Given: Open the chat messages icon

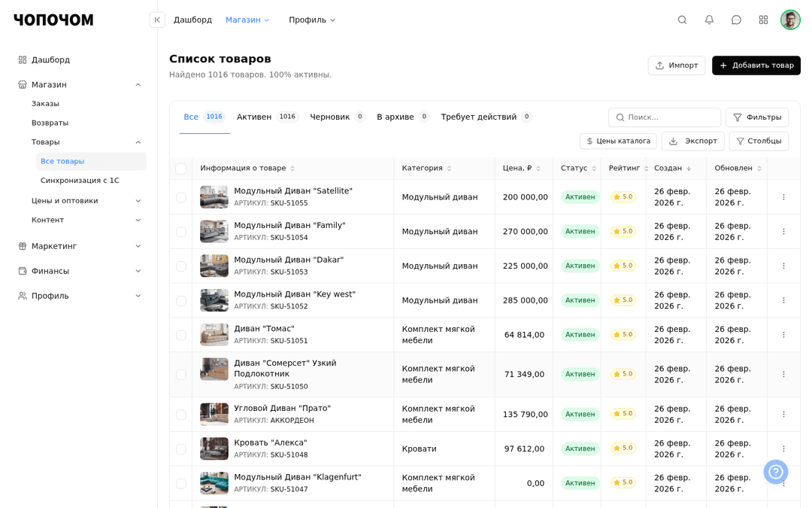Looking at the screenshot, I should click(x=736, y=20).
